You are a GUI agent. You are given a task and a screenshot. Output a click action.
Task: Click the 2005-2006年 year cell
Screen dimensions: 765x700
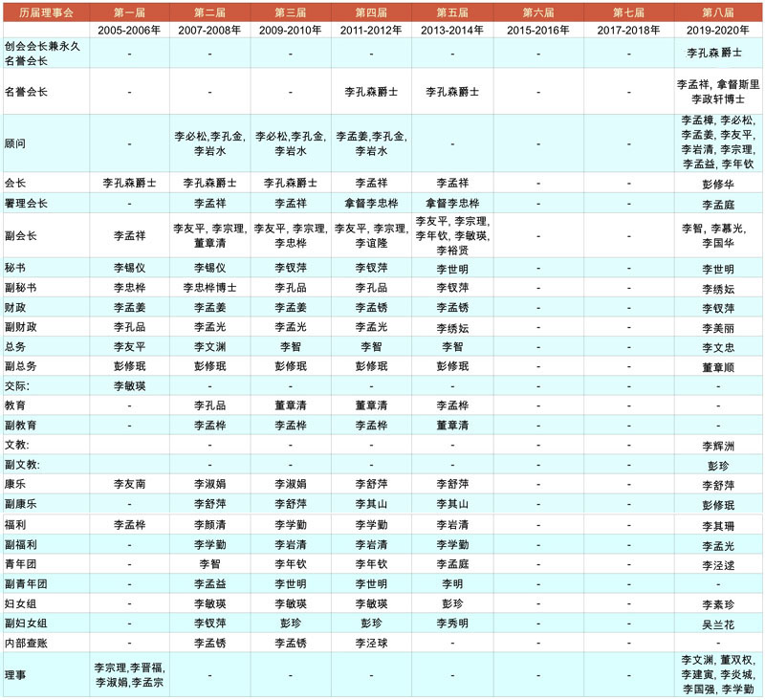[x=129, y=30]
